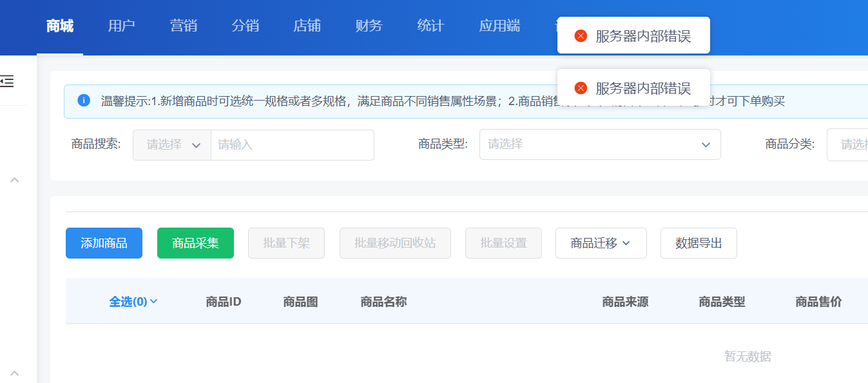Image resolution: width=868 pixels, height=383 pixels.
Task: Click the 批量设置 button
Action: pyautogui.click(x=503, y=243)
